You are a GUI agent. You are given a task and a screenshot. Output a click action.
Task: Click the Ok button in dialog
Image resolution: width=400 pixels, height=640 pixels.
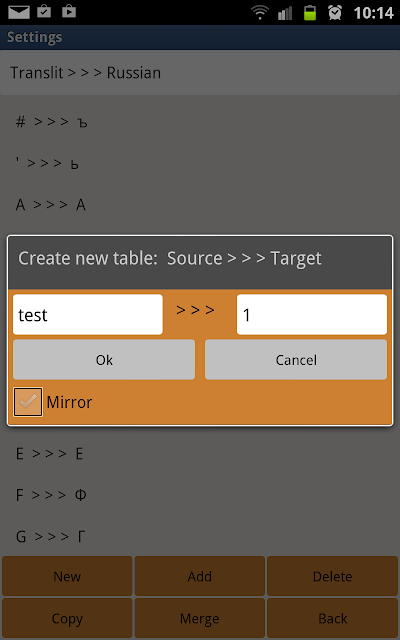(104, 360)
